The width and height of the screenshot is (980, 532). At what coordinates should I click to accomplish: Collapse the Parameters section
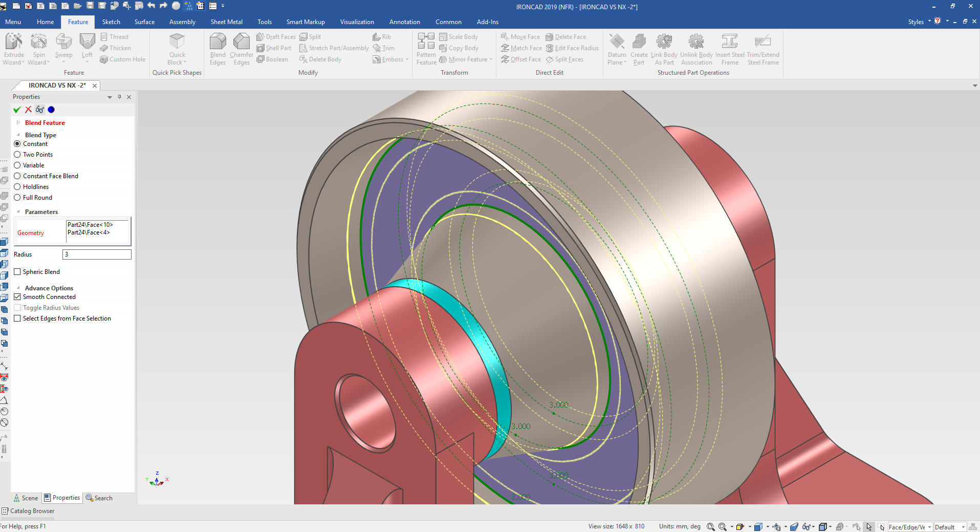coord(18,212)
